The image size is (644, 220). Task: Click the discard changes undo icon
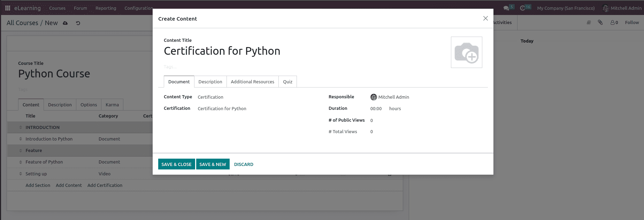tap(78, 23)
